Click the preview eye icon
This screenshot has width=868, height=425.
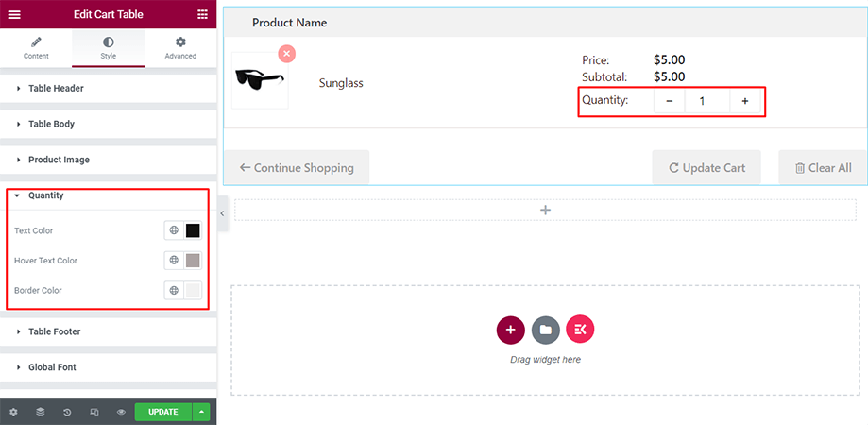point(121,412)
